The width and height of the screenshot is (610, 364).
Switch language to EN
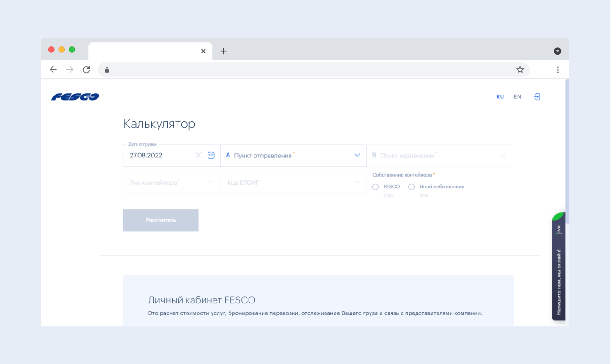tap(517, 96)
